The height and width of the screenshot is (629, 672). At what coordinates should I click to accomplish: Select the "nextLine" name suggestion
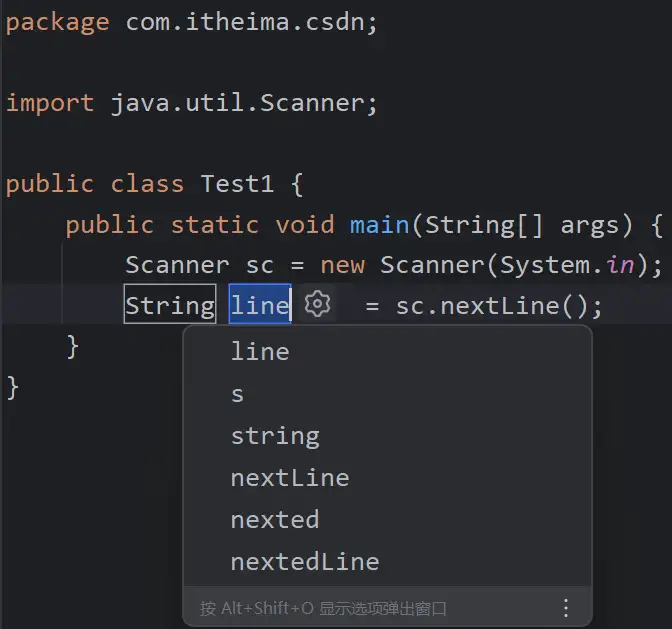[x=290, y=478]
